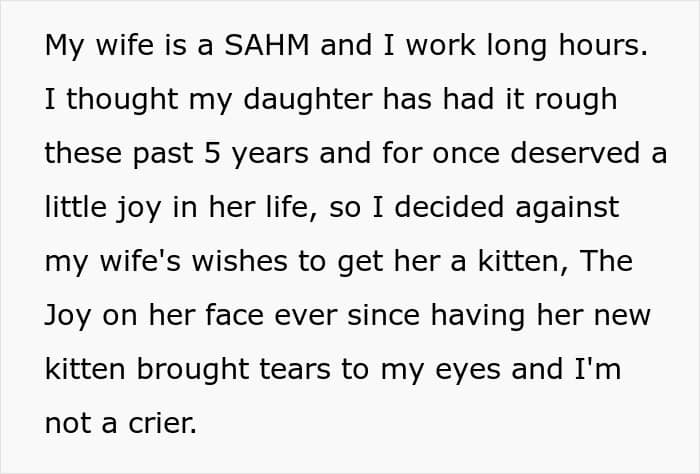Click the word 'against' in the text
The height and width of the screenshot is (474, 700).
point(567,208)
